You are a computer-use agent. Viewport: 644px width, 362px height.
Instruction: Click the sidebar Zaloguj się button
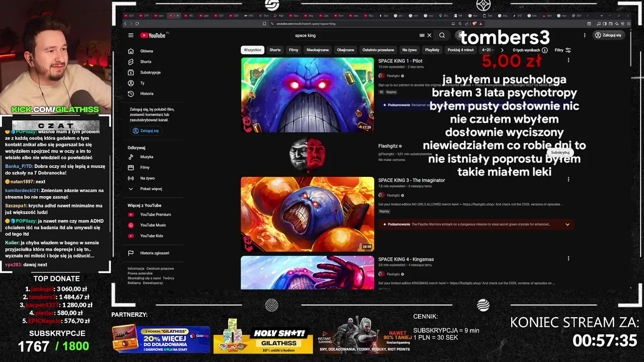pyautogui.click(x=145, y=131)
